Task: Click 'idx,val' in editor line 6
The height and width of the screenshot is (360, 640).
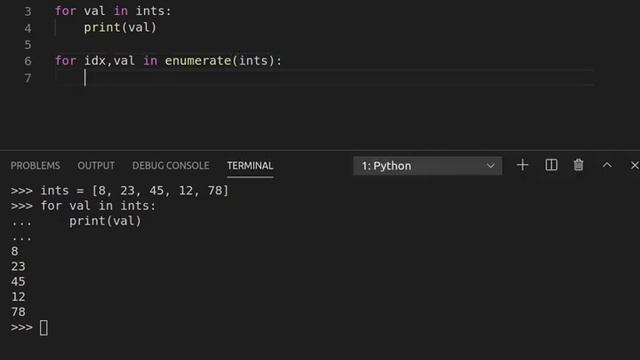Action: coord(109,61)
